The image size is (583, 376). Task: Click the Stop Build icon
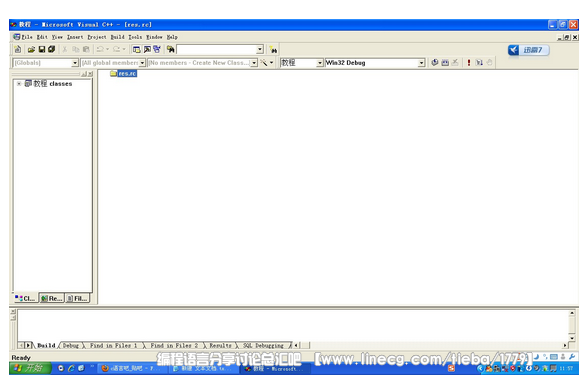click(455, 62)
